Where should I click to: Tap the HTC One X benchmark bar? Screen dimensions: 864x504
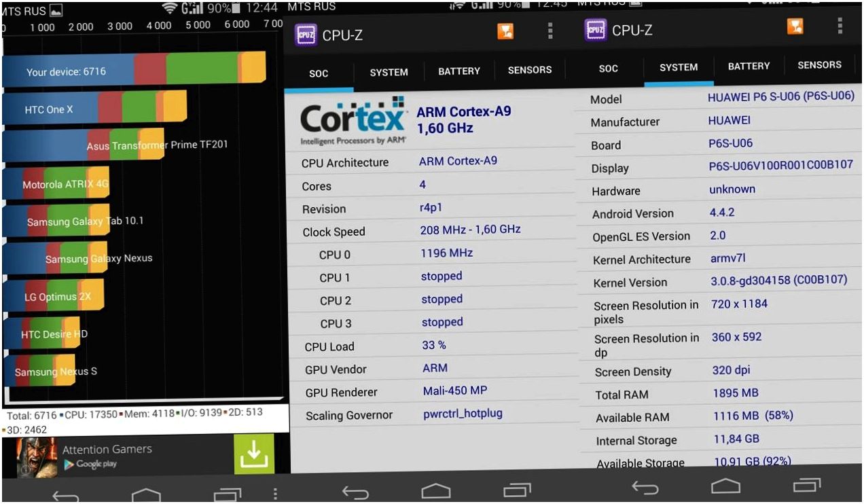(x=94, y=107)
